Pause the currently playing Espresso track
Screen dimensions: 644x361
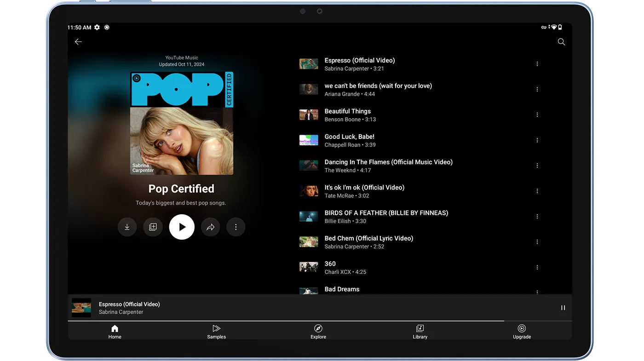[x=563, y=308]
